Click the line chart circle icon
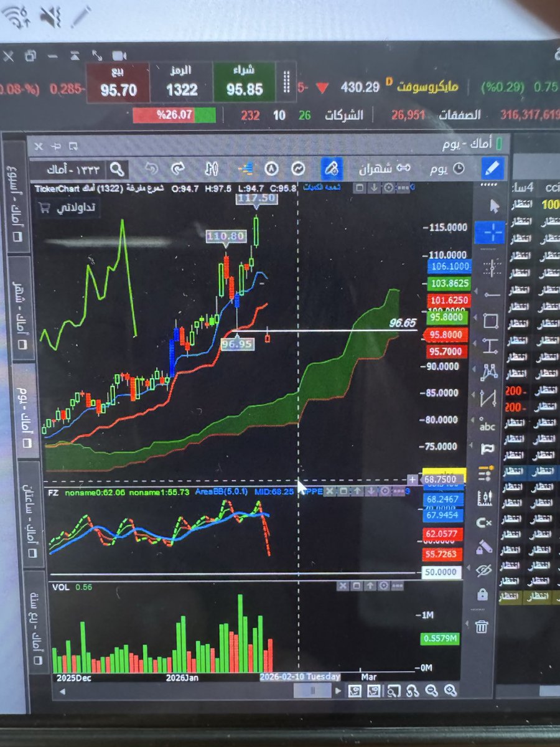Screen dimensions: 560x747 coord(299,169)
